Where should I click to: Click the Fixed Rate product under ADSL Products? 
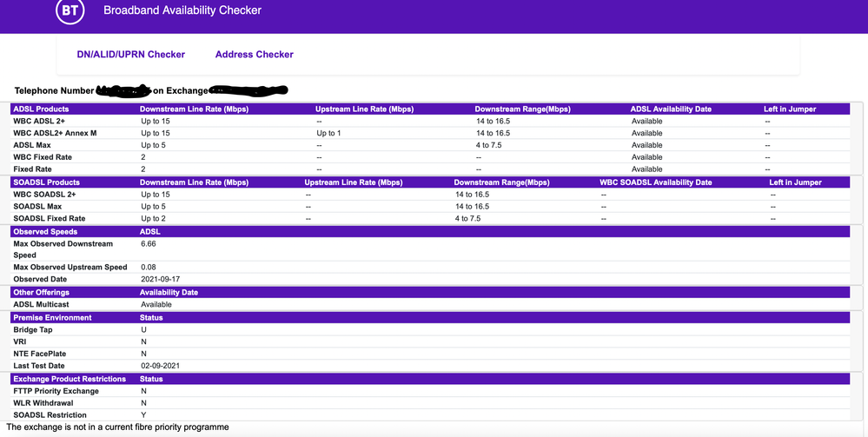(x=33, y=169)
